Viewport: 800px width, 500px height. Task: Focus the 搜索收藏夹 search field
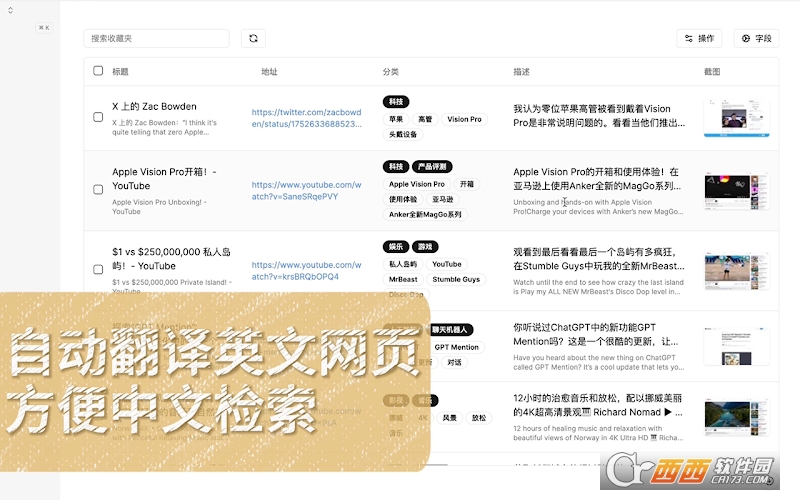click(156, 38)
